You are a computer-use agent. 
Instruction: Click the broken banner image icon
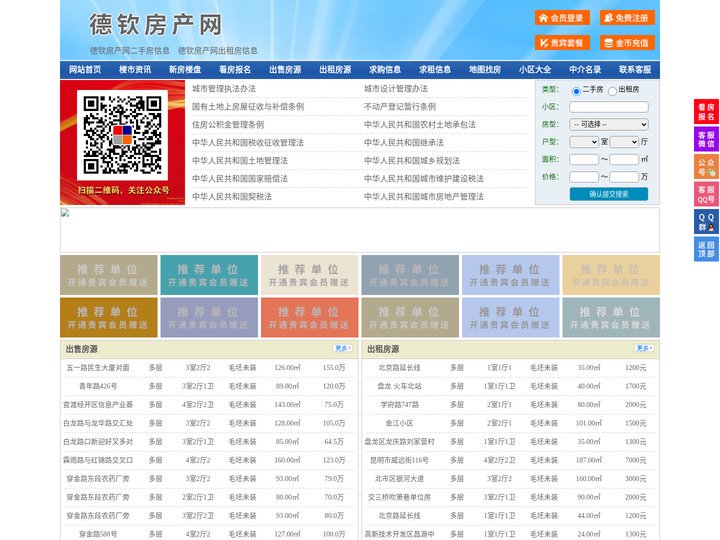click(65, 213)
